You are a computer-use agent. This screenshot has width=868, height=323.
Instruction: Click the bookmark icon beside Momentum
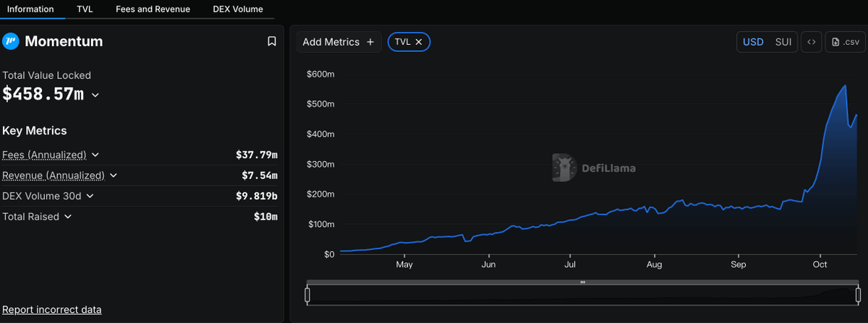point(272,42)
